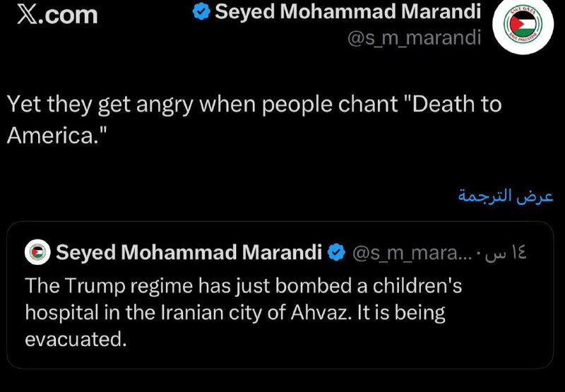Image resolution: width=565 pixels, height=392 pixels.
Task: Open the Save Gaza profile avatar at top
Action: (523, 24)
